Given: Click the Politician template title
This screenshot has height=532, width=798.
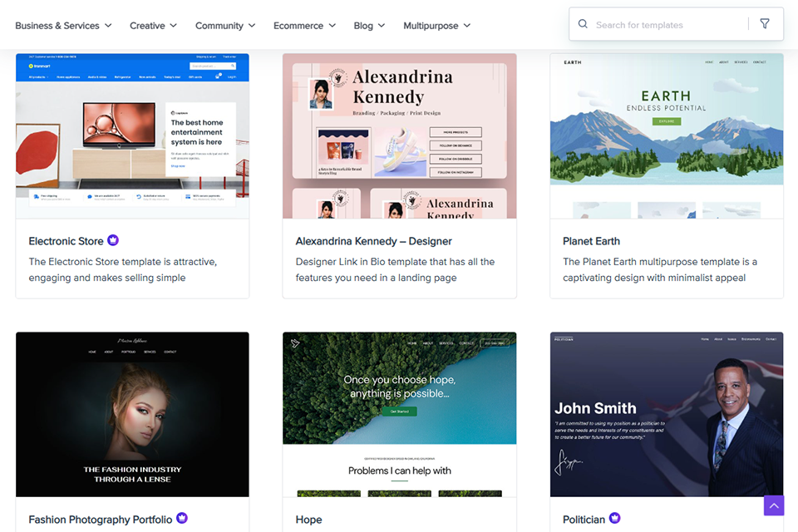Looking at the screenshot, I should point(584,520).
